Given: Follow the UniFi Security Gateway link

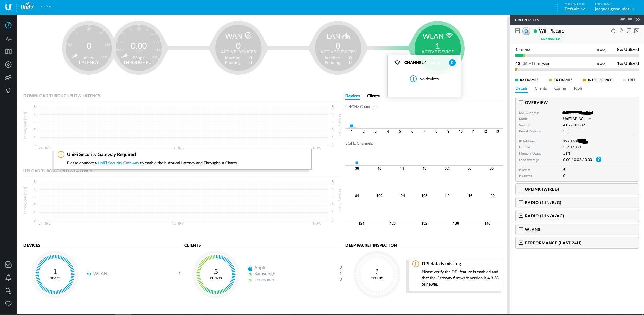Looking at the screenshot, I should click(118, 163).
